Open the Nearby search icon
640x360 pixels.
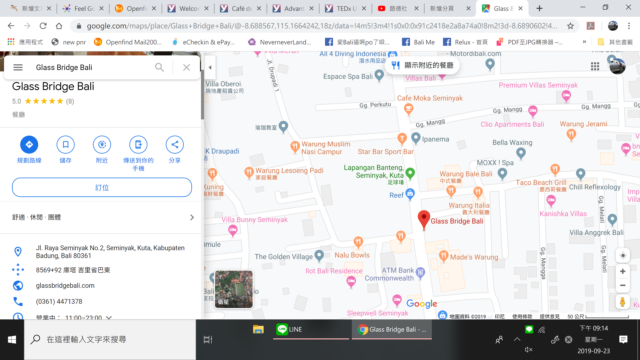(x=102, y=144)
